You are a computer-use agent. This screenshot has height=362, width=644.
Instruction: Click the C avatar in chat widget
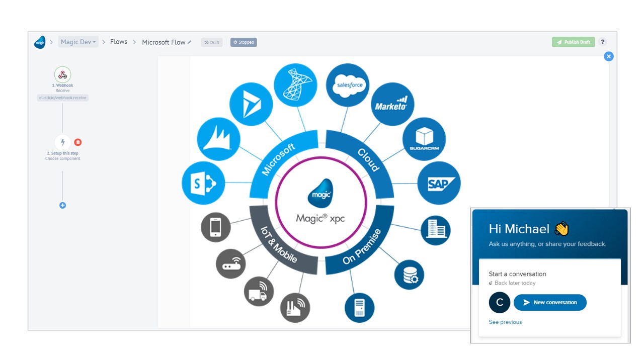click(499, 302)
